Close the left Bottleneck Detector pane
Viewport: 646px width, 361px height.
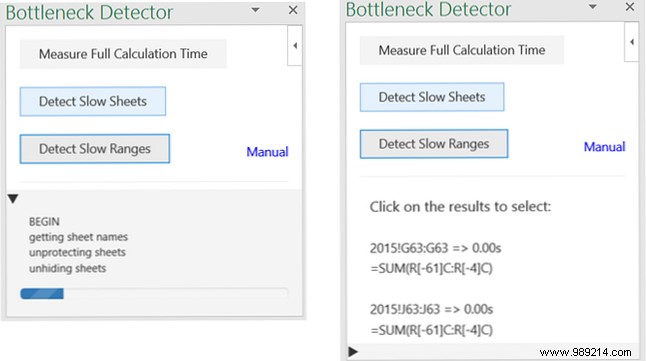293,10
